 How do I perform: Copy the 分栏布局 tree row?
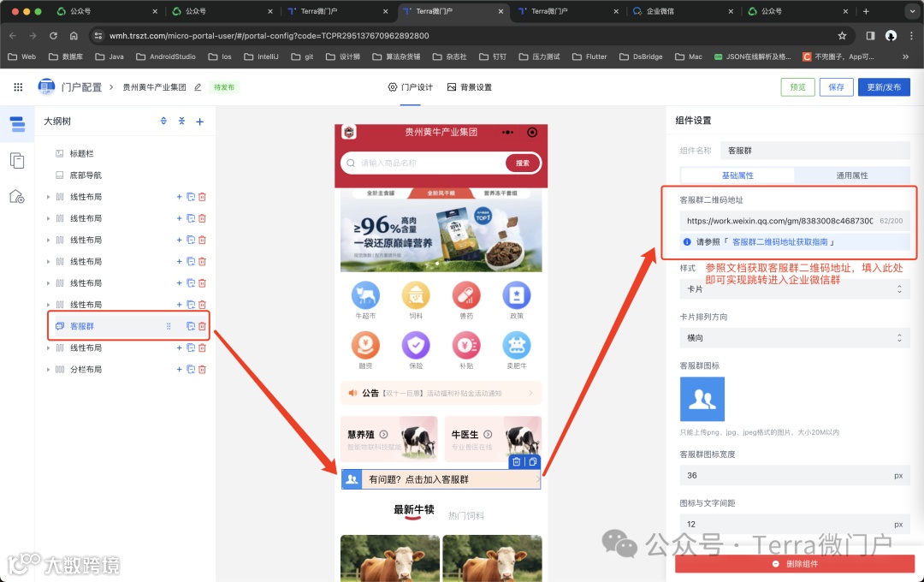tap(191, 369)
